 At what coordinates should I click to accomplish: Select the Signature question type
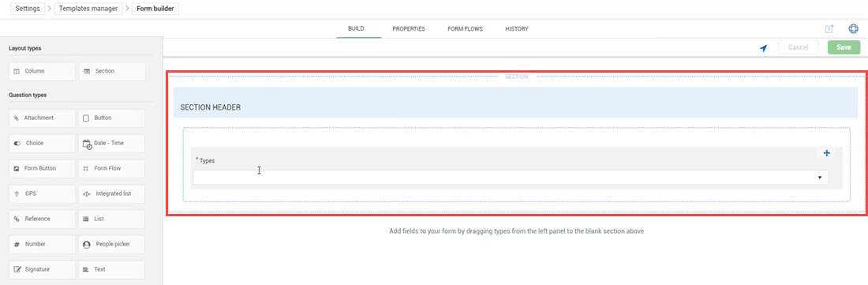[x=42, y=269]
